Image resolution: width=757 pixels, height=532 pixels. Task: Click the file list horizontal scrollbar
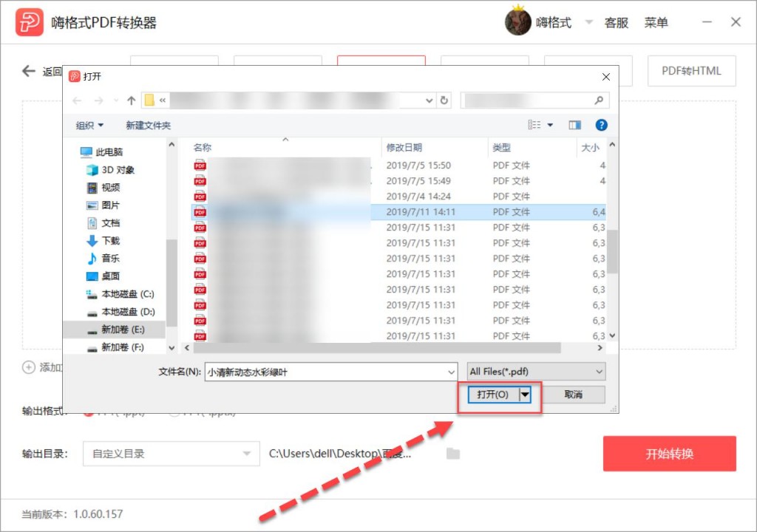tap(377, 347)
